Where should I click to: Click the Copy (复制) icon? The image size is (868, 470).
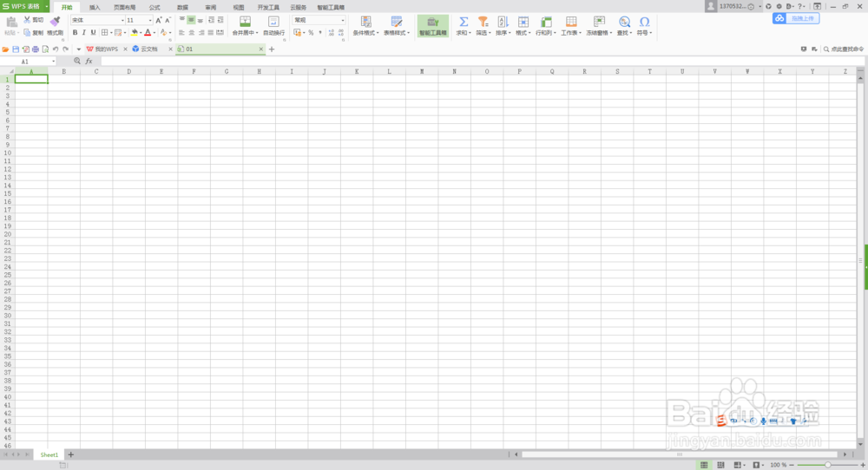(x=27, y=33)
